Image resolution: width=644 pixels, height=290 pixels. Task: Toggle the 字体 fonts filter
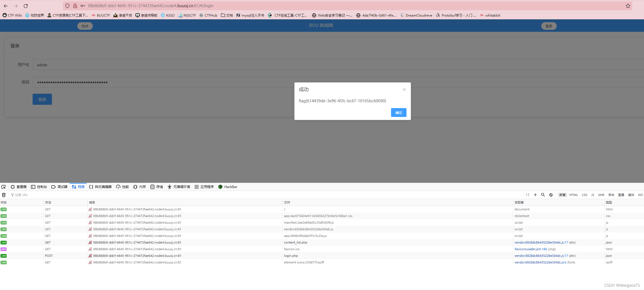click(x=611, y=195)
